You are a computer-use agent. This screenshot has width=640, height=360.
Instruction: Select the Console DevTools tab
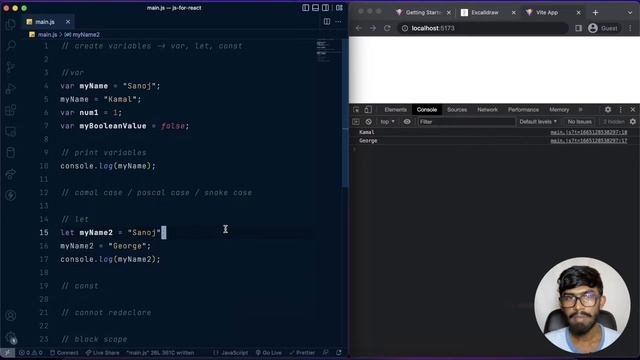click(427, 110)
